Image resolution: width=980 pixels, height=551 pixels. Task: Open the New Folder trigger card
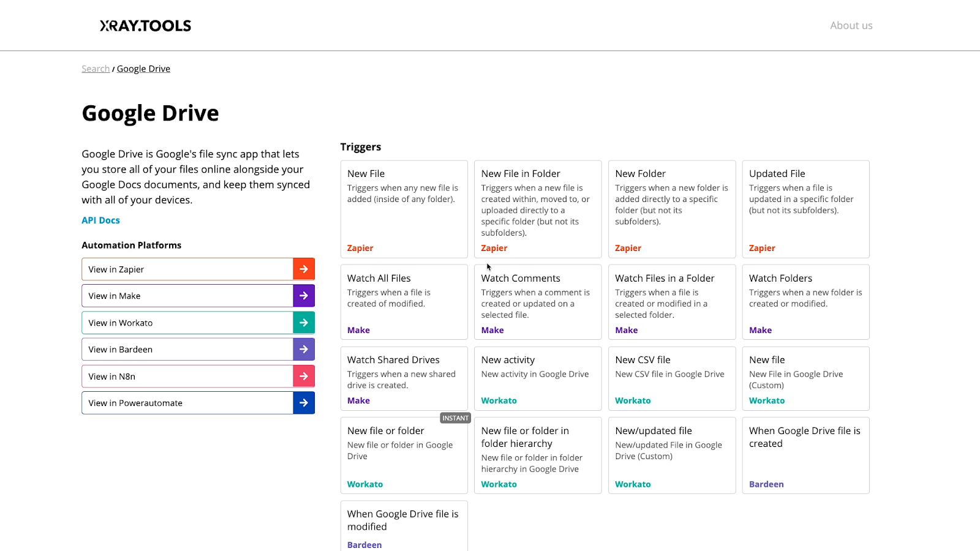[672, 209]
